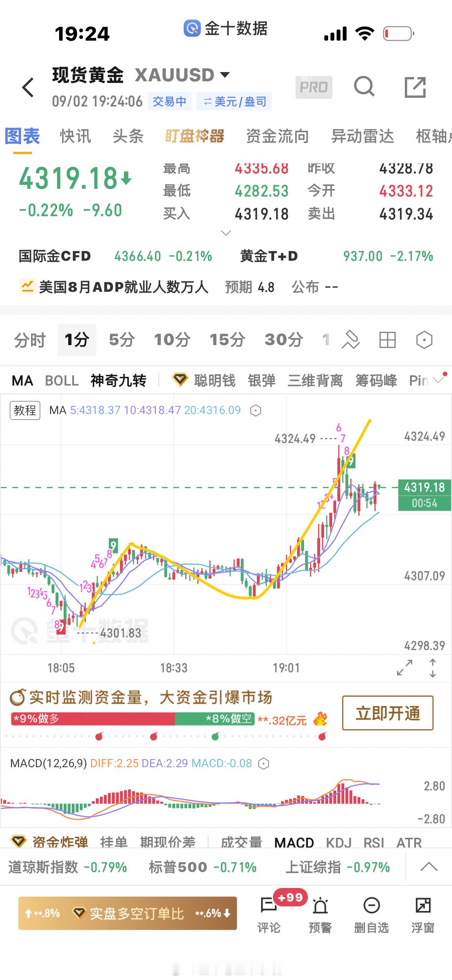Select 30分 timeframe

click(x=284, y=340)
